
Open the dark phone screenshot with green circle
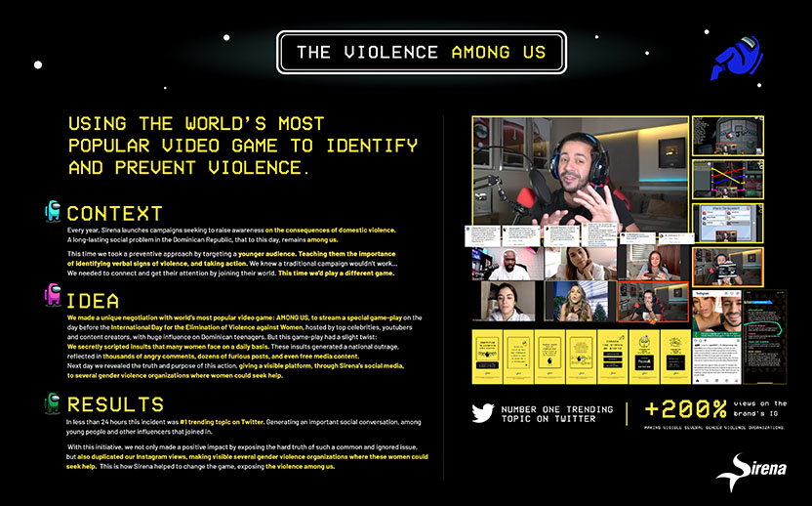tap(764, 336)
